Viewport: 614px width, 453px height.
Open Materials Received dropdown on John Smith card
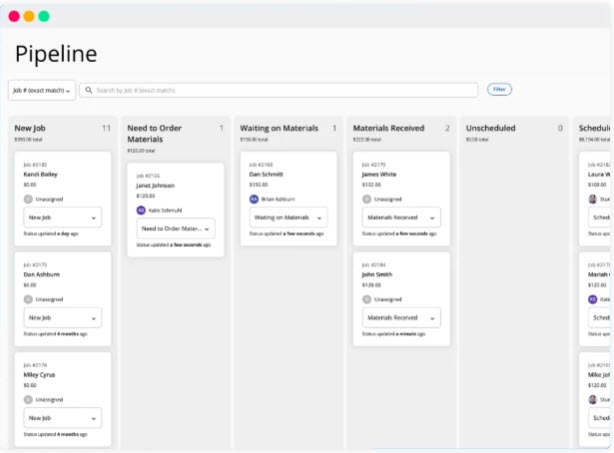click(401, 318)
